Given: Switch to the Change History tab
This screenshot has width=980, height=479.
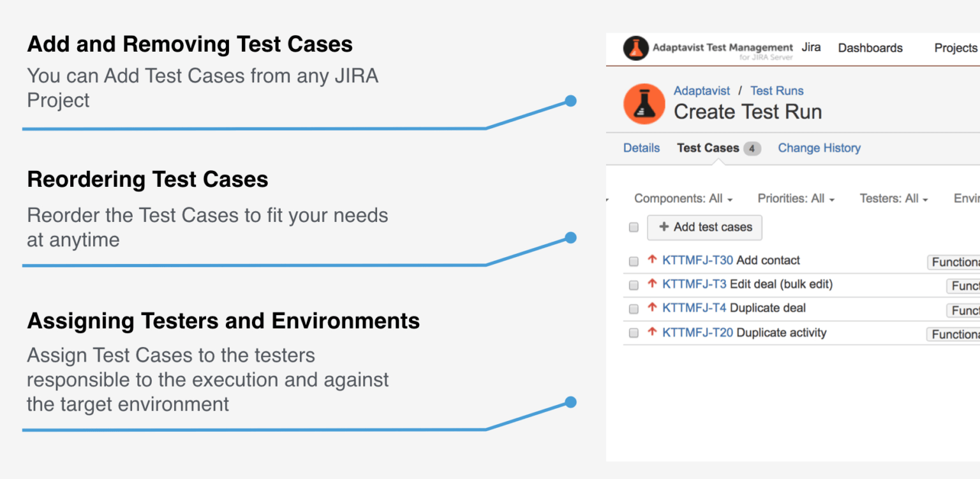Looking at the screenshot, I should tap(819, 147).
